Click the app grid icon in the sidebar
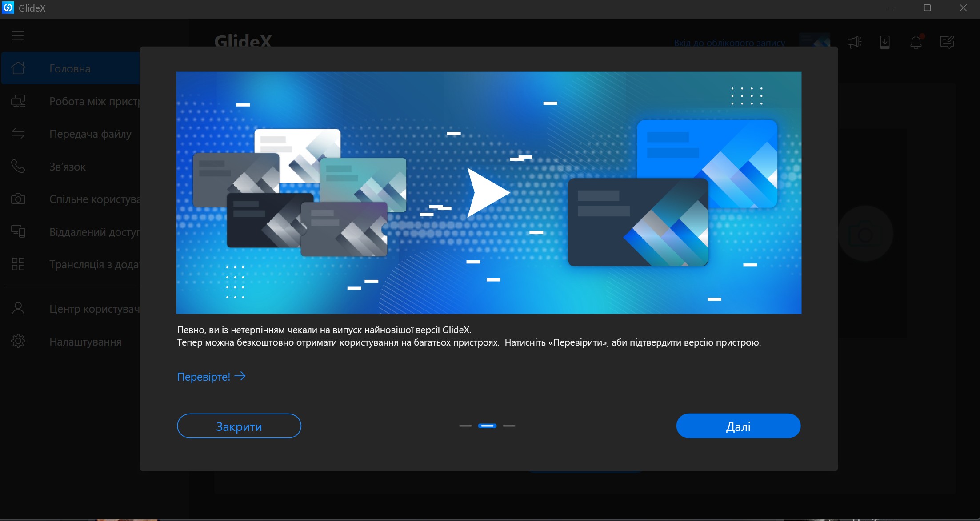This screenshot has width=980, height=521. (18, 264)
